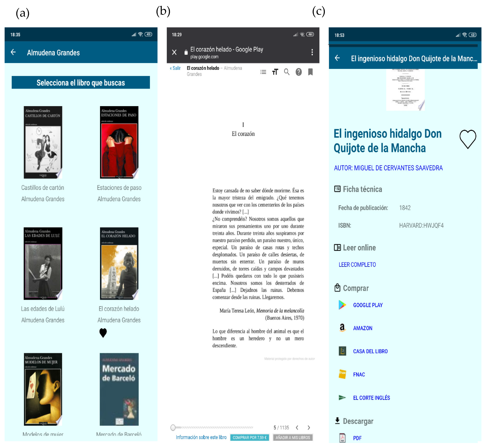The image size is (486, 448).
Task: Open the table of contents list icon
Action: click(x=263, y=72)
